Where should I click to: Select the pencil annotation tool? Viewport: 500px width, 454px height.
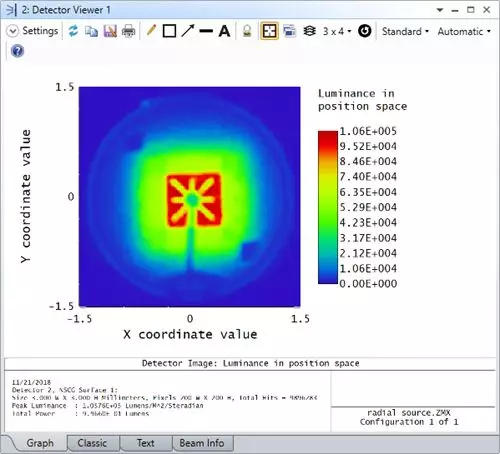pyautogui.click(x=151, y=31)
